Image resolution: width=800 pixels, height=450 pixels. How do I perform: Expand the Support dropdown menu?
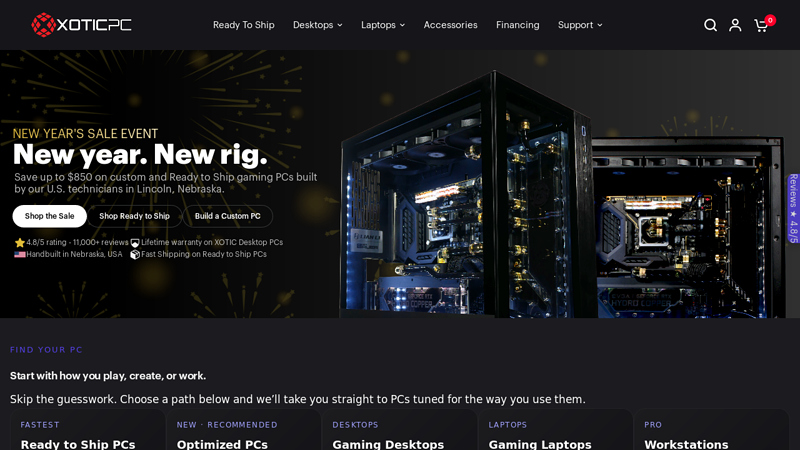pyautogui.click(x=580, y=25)
